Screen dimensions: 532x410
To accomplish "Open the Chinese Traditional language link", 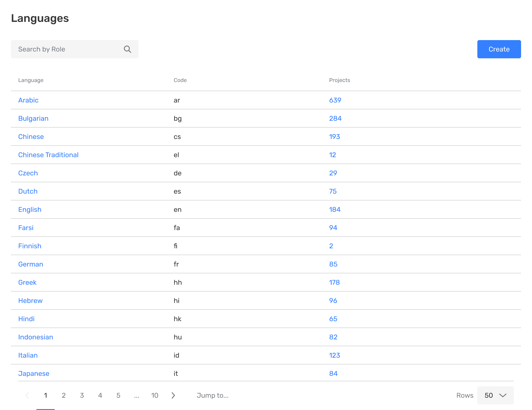I will point(48,155).
